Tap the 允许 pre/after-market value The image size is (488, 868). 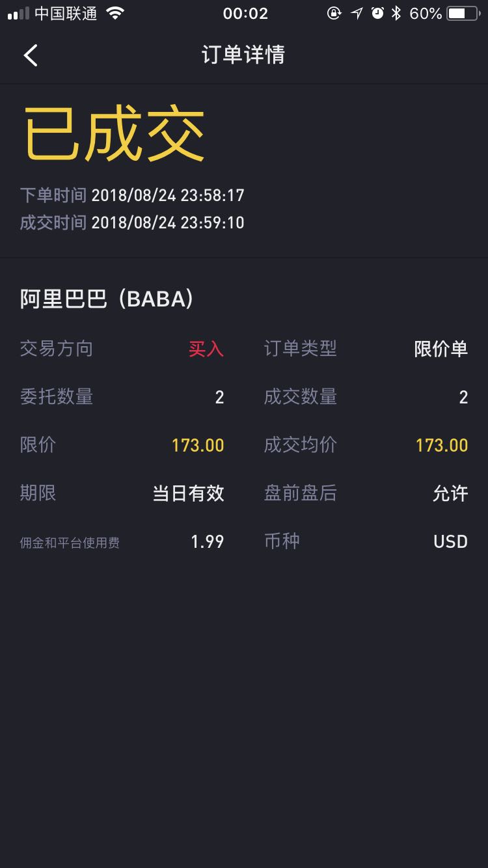pyautogui.click(x=450, y=493)
